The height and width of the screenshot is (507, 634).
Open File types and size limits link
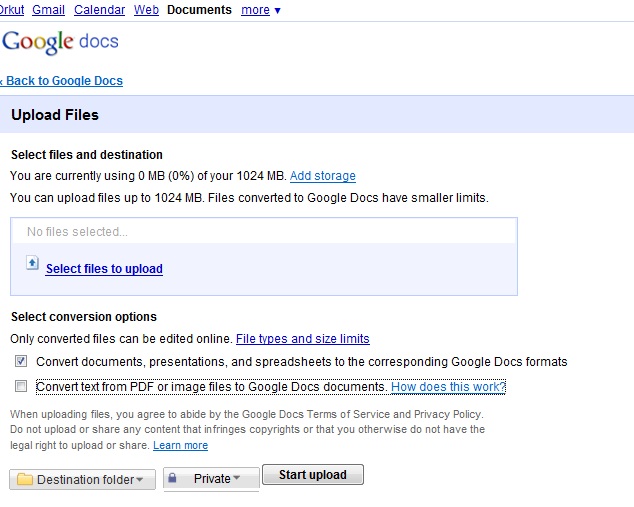(x=303, y=339)
